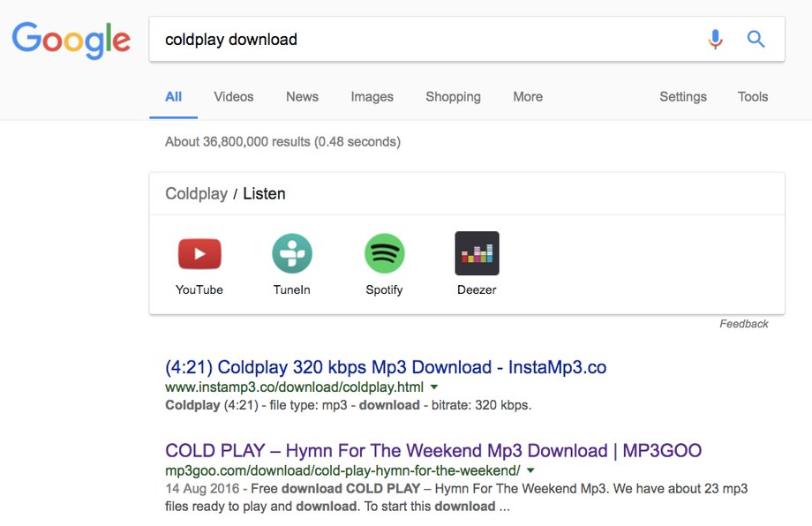Open the InstaMp3.co Coldplay result link
The height and width of the screenshot is (526, 812).
coord(386,367)
